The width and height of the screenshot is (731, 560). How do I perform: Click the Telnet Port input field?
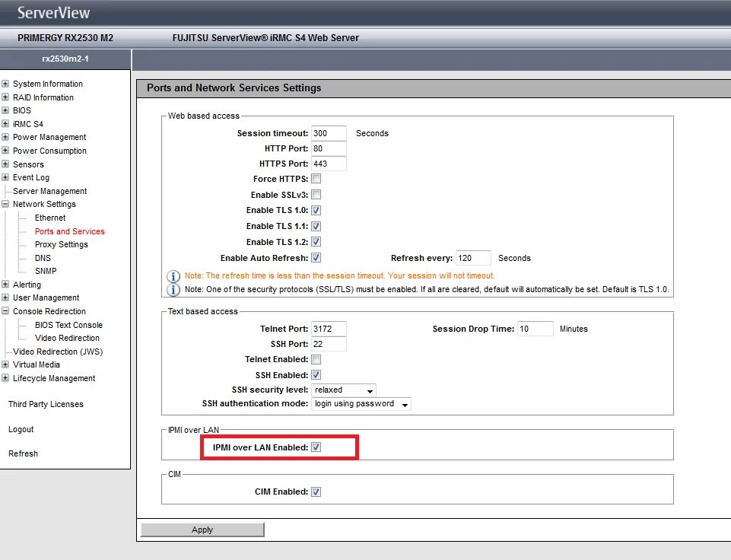click(329, 329)
